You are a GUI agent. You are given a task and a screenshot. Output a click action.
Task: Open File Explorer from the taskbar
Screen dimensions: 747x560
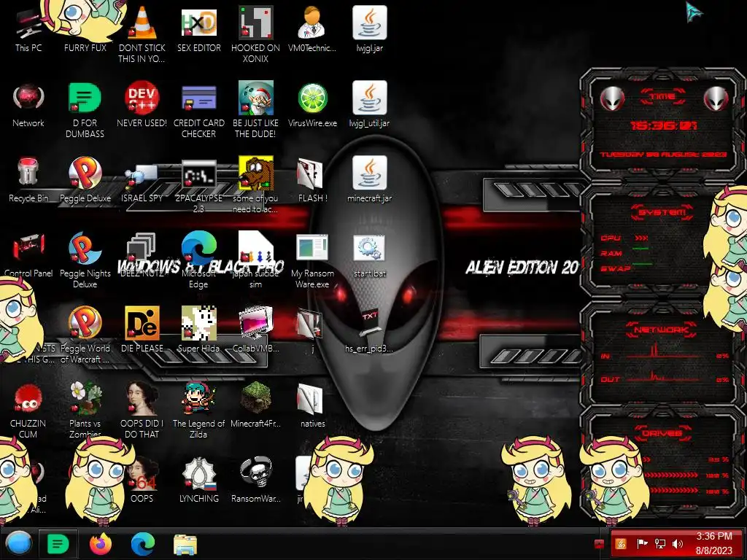pyautogui.click(x=185, y=544)
